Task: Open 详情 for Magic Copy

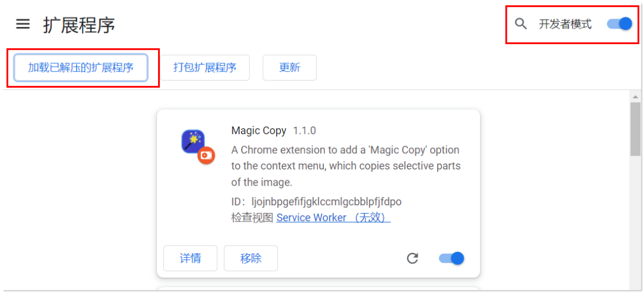Action: (x=190, y=258)
